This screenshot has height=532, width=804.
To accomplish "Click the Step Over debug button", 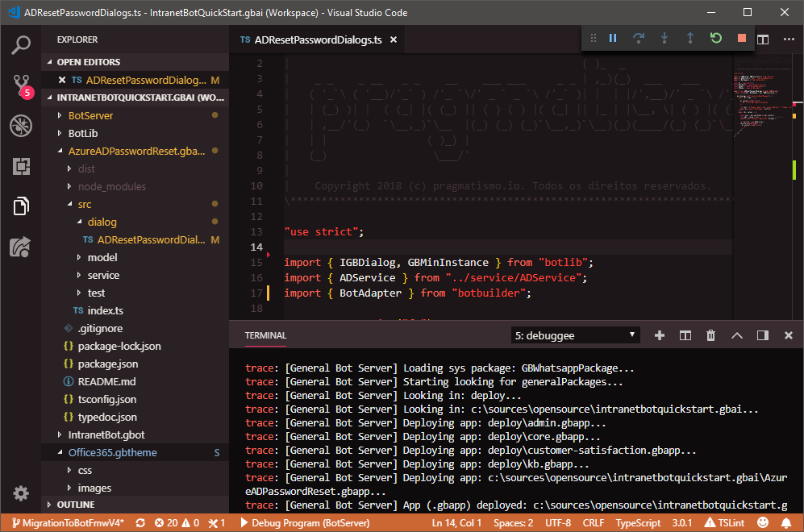I will coord(639,38).
